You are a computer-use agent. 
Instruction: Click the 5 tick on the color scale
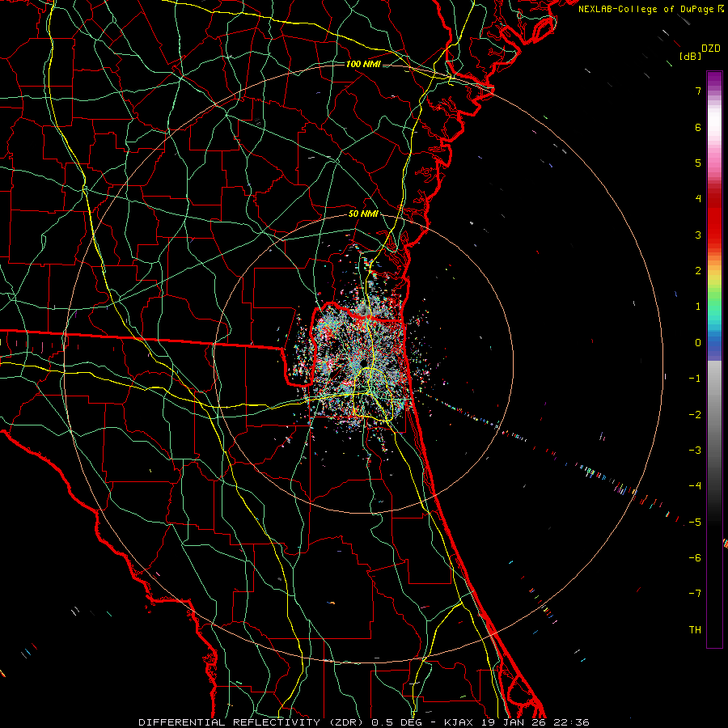[x=698, y=163]
